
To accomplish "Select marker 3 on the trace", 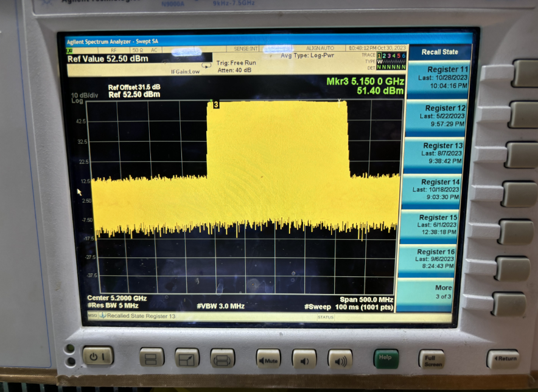I will click(x=216, y=105).
